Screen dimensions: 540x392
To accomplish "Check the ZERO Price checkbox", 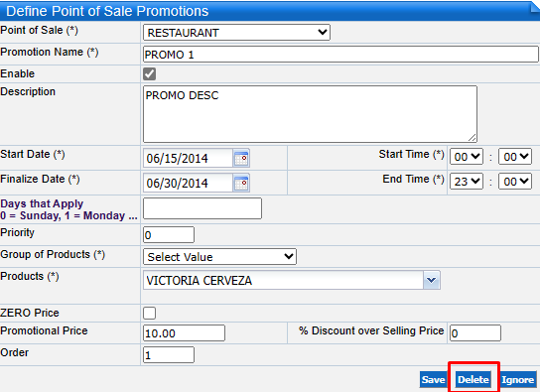I will tap(150, 313).
